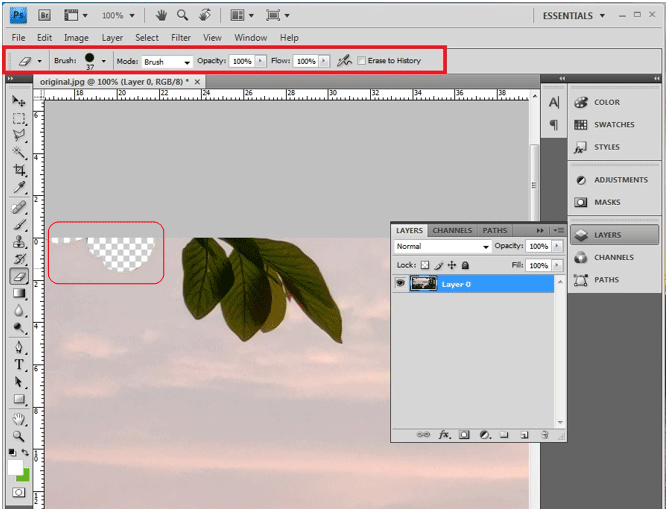Select the Hand tool
The image size is (666, 509).
coord(18,420)
